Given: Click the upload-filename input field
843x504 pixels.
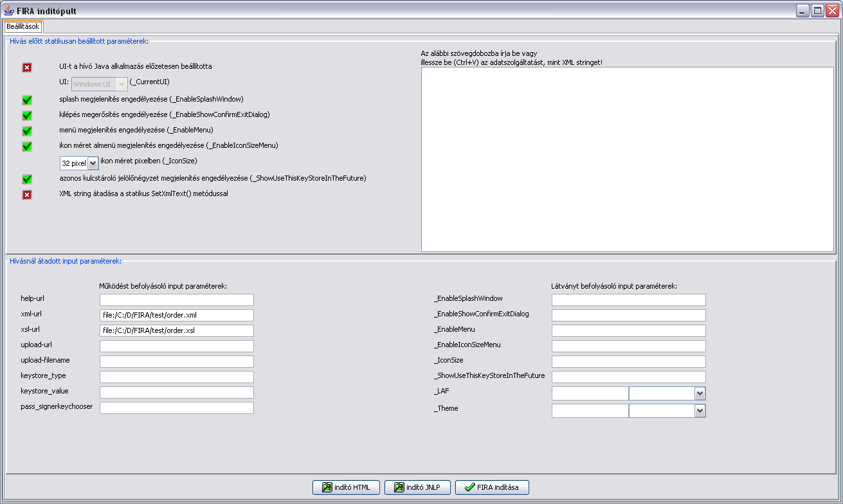Looking at the screenshot, I should (x=177, y=361).
